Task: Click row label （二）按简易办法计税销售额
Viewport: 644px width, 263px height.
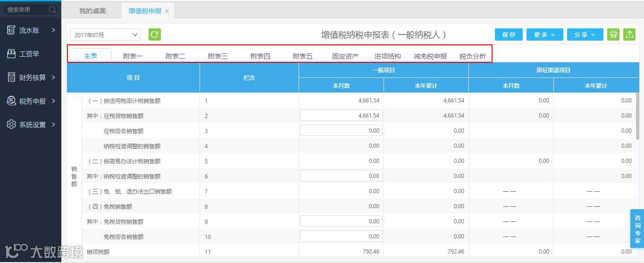Action: (124, 161)
